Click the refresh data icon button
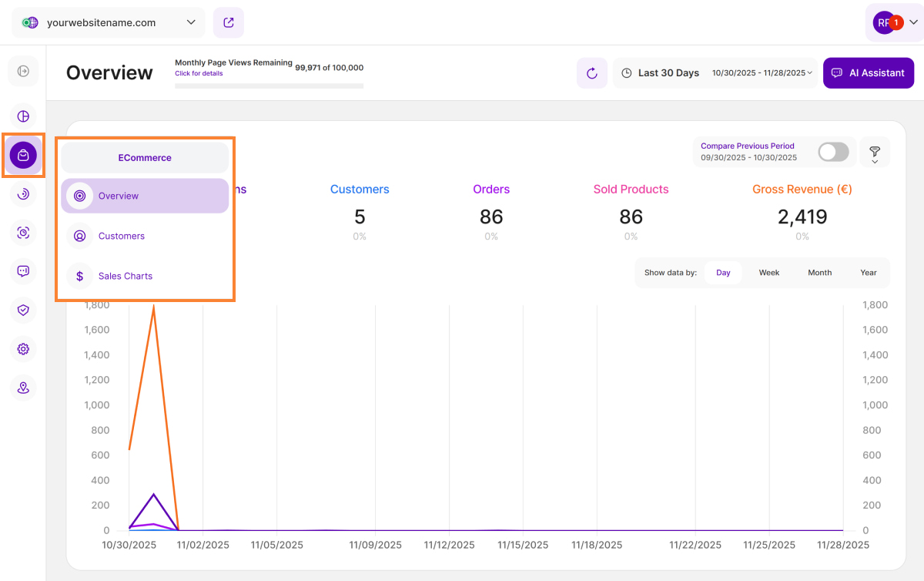Screen dimensions: 924x581 591,73
